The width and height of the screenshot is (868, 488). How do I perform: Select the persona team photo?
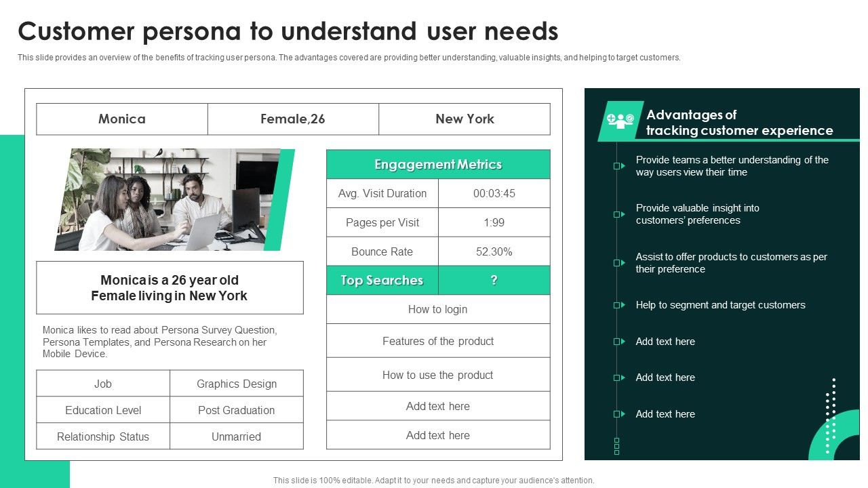tap(167, 200)
